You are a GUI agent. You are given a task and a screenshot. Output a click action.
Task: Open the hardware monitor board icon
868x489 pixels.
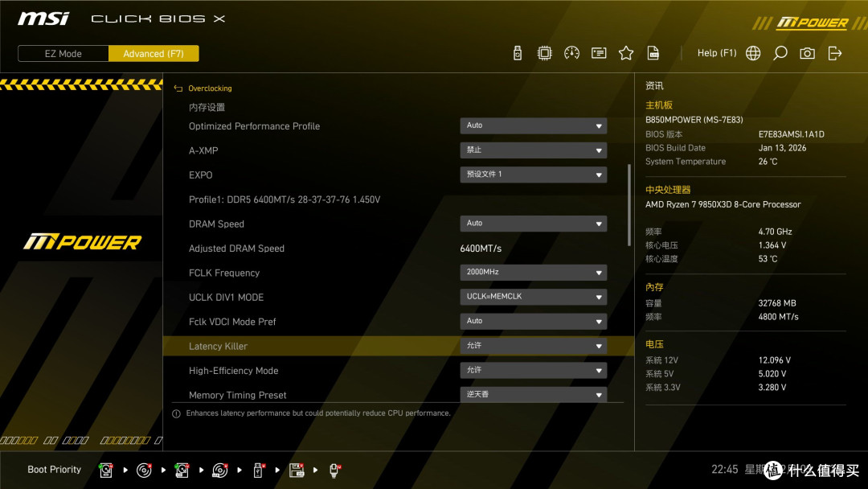[599, 53]
